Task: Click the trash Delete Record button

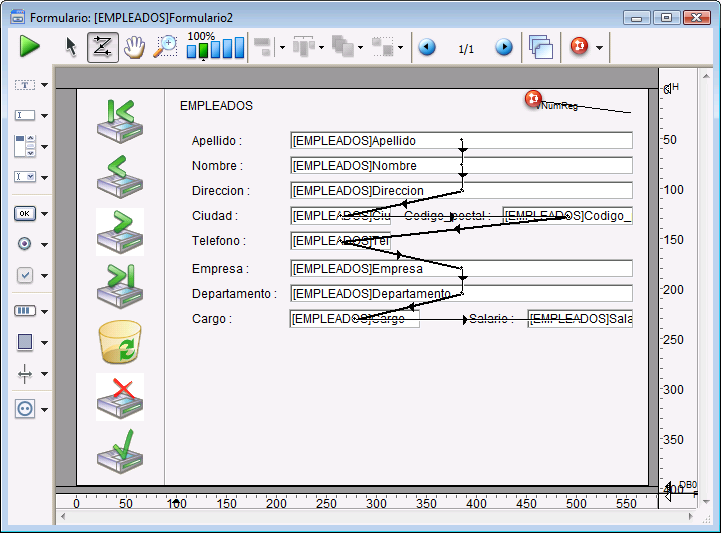Action: coord(120,342)
